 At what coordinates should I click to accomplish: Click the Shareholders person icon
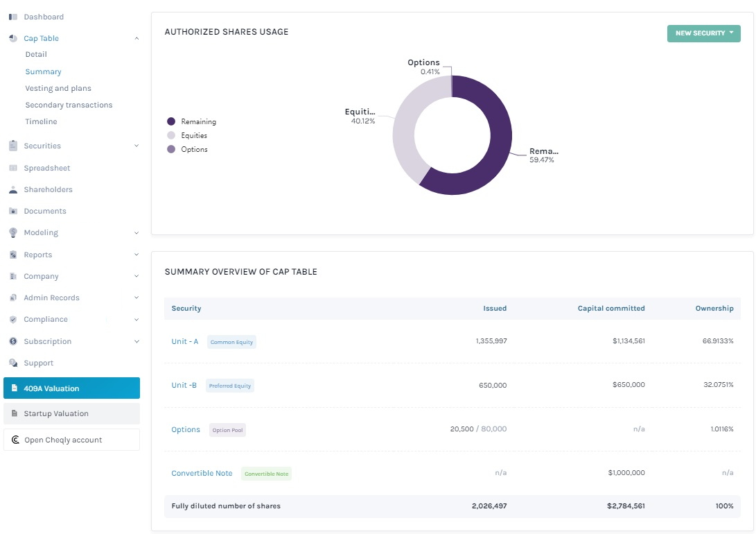13,189
